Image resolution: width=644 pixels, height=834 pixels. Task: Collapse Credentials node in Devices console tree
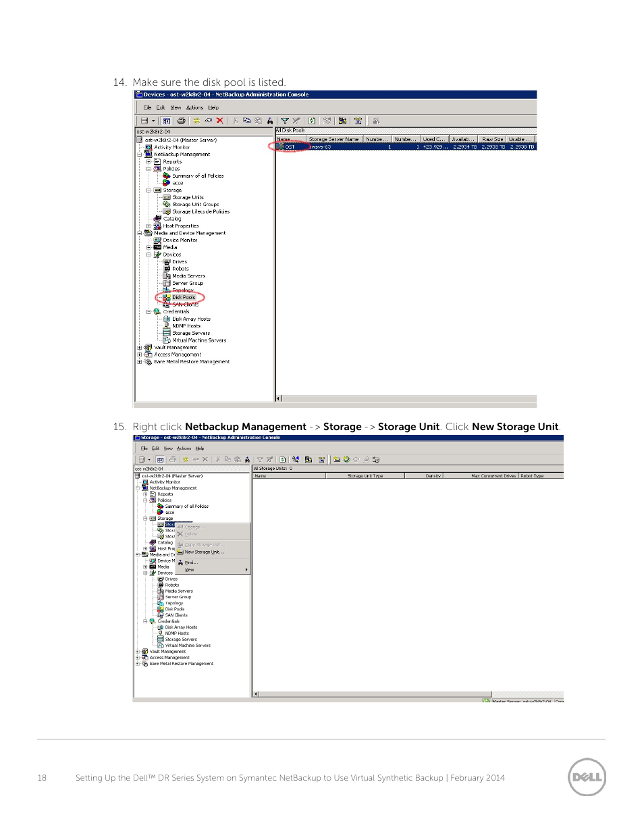pos(149,312)
